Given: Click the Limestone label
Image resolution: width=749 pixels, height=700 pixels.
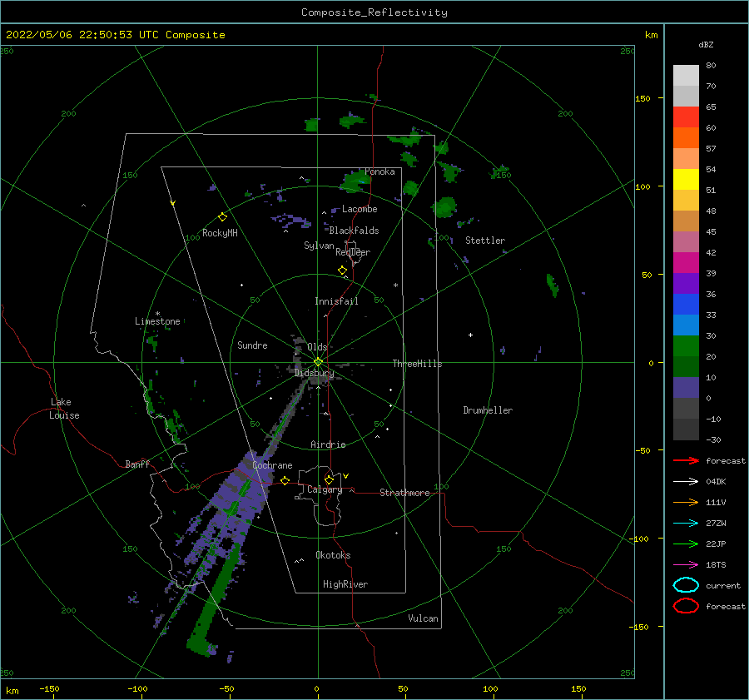Looking at the screenshot, I should coord(157,321).
